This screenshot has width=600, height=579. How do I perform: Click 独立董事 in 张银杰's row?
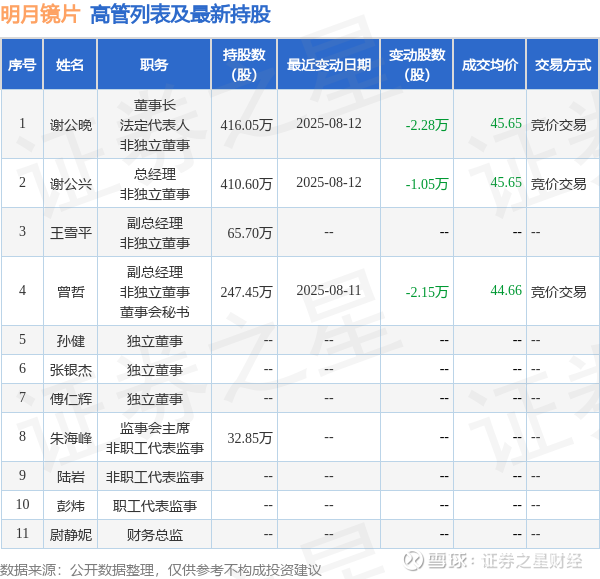point(155,370)
